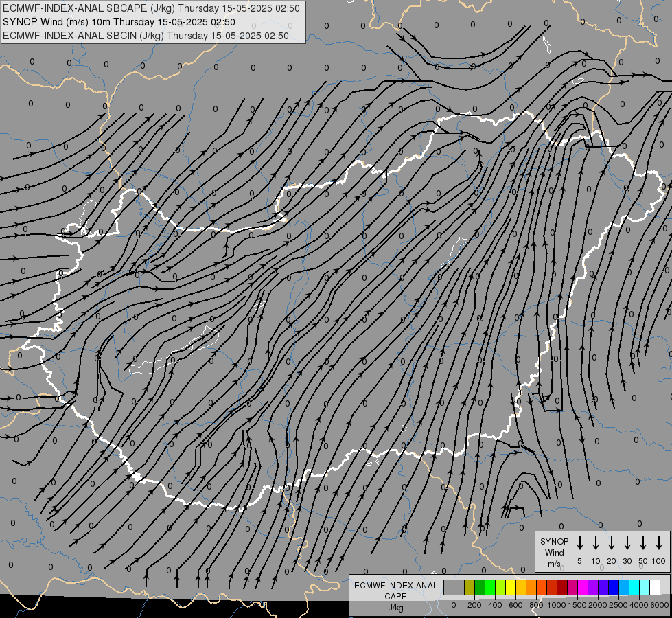Click the 5 wind speed label

[x=579, y=561]
